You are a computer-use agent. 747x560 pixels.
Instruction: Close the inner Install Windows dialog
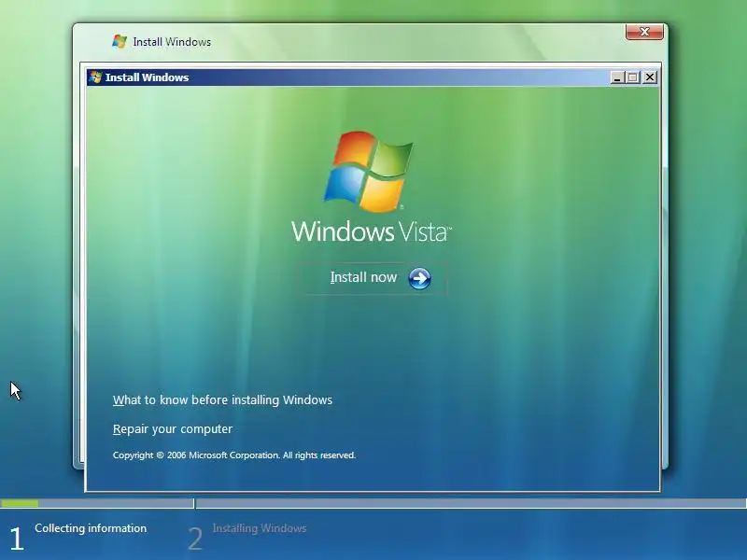(650, 77)
